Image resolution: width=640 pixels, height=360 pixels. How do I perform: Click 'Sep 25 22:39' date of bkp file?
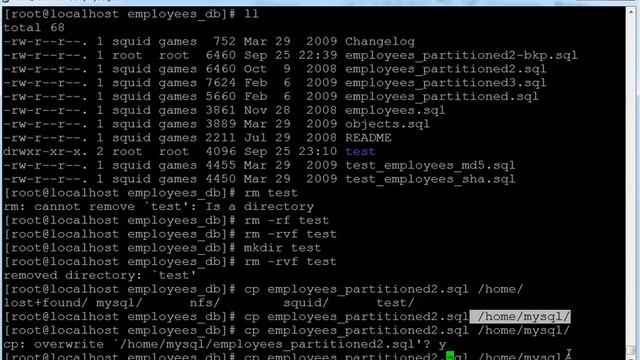(291, 56)
